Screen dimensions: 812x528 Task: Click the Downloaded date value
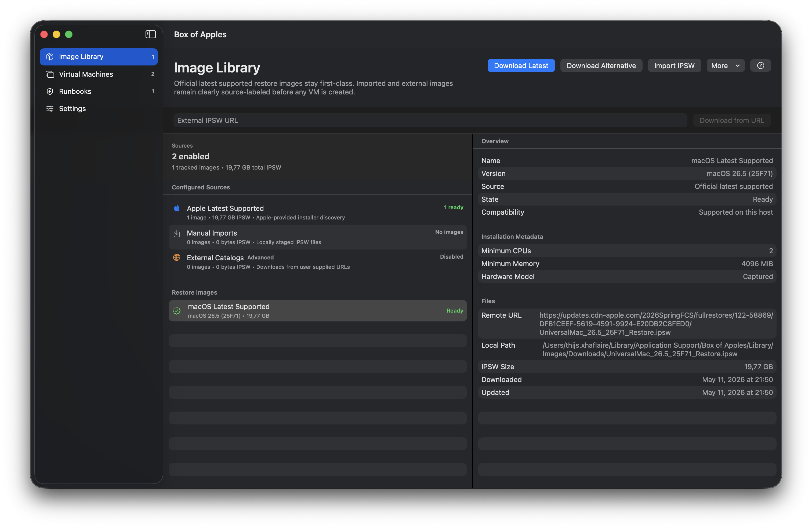coord(737,379)
